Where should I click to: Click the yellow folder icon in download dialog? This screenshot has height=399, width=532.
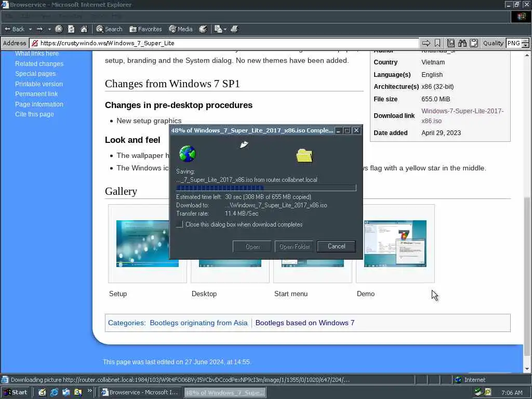point(304,156)
